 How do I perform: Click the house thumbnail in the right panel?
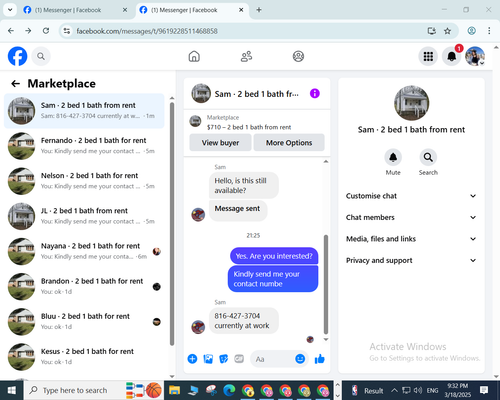(x=411, y=103)
